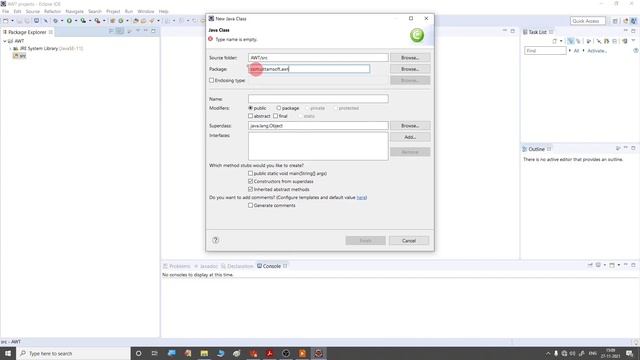Open the Navigate menu
The width and height of the screenshot is (640, 360).
(x=74, y=11)
